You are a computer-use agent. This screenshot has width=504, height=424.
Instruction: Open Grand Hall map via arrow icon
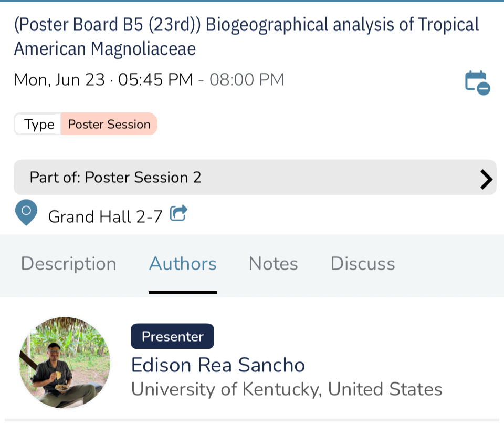click(x=178, y=213)
